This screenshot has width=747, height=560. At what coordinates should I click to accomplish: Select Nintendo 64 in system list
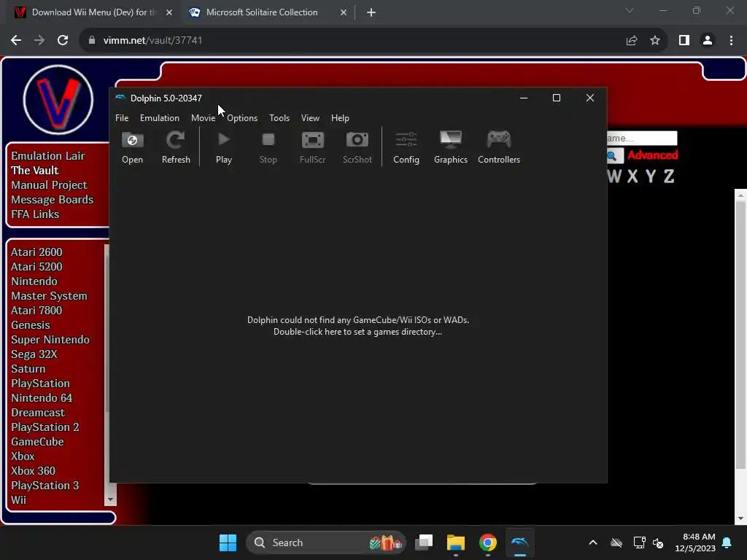click(42, 398)
